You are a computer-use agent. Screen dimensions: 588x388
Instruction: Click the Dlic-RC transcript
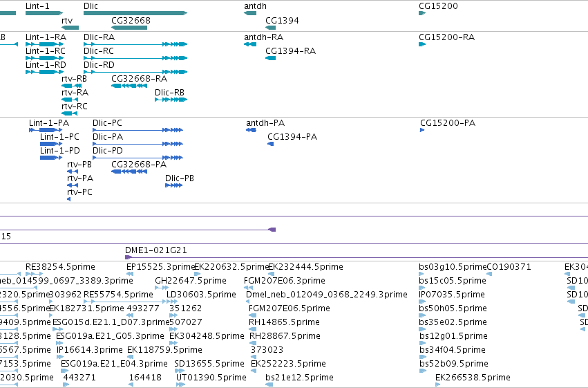click(135, 58)
